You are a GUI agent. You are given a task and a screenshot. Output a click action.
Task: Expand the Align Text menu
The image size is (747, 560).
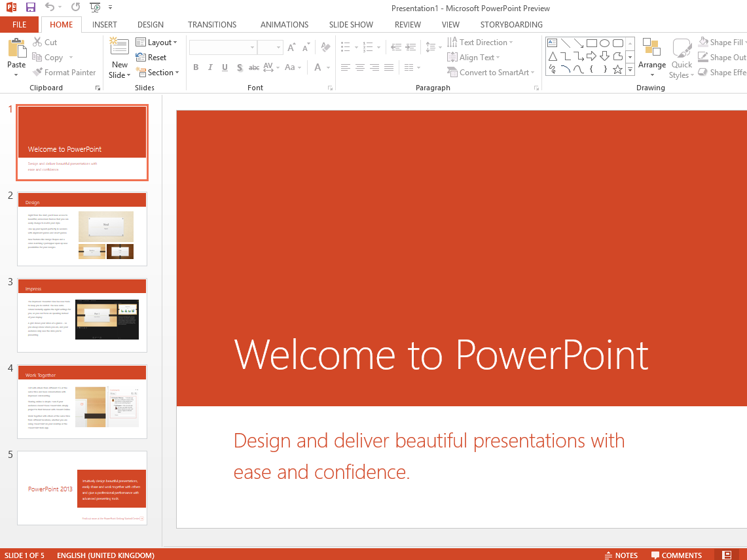pyautogui.click(x=473, y=57)
